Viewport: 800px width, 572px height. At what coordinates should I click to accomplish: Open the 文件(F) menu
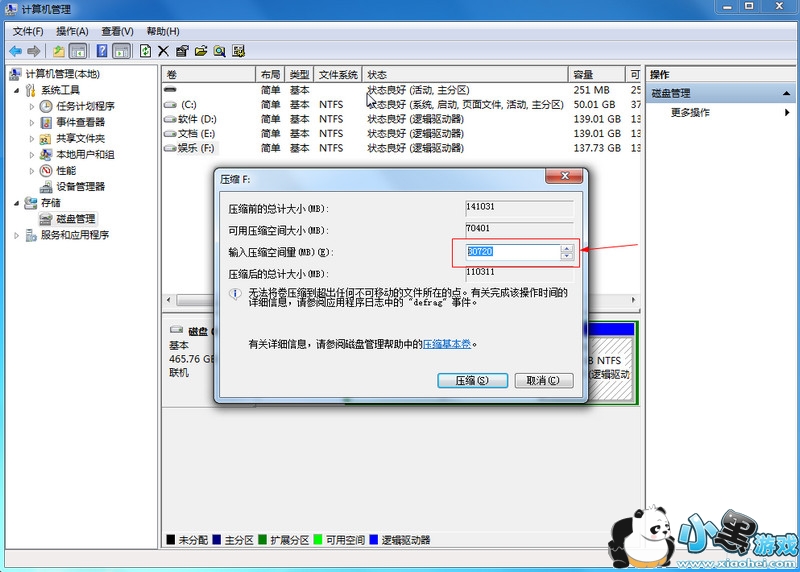tap(28, 32)
